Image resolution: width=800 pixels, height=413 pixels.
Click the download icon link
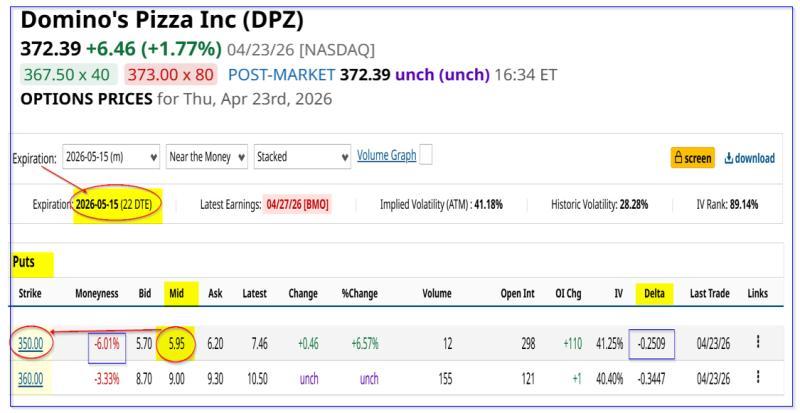tap(749, 158)
